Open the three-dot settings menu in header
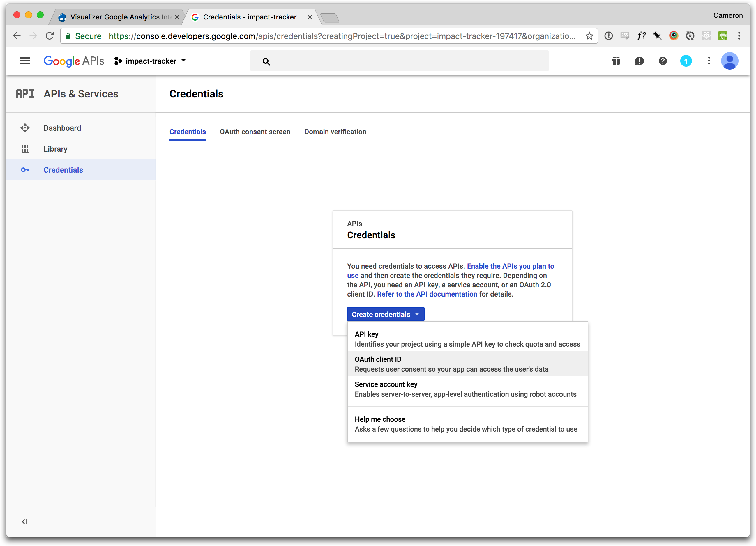756x546 pixels. coord(709,61)
